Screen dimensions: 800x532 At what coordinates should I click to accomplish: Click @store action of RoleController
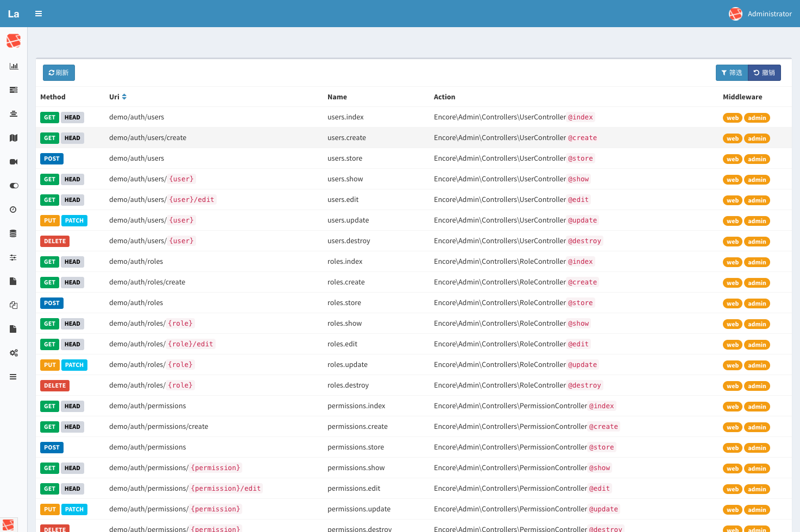[581, 303]
